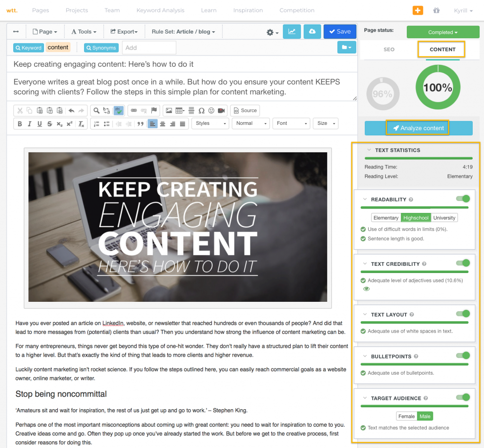The image size is (484, 448).
Task: Toggle the Readability switch
Action: (x=463, y=199)
